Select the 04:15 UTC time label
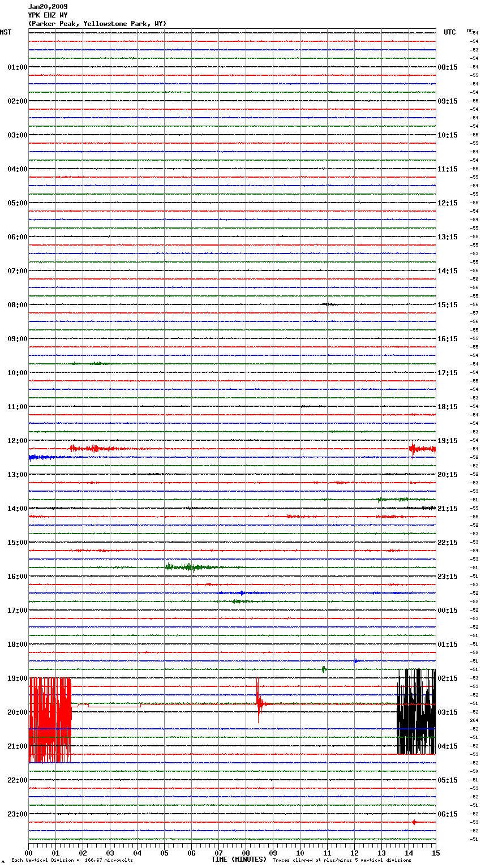 pos(448,746)
